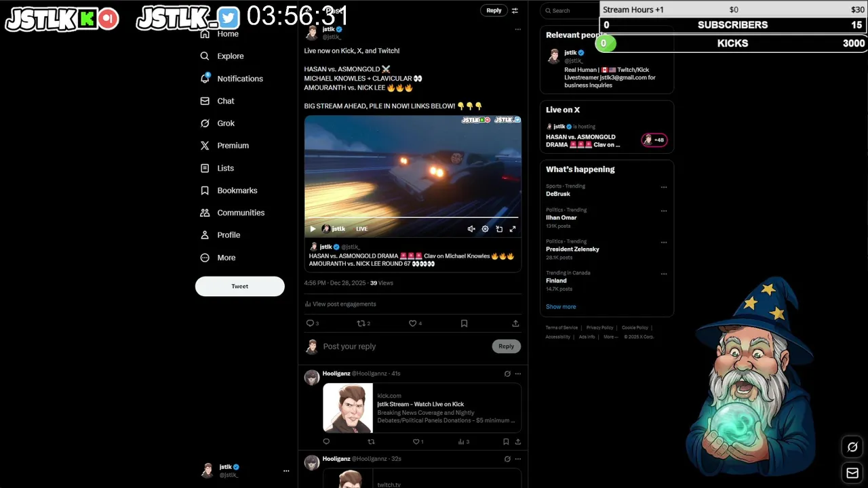Go to Premium page

(224, 146)
